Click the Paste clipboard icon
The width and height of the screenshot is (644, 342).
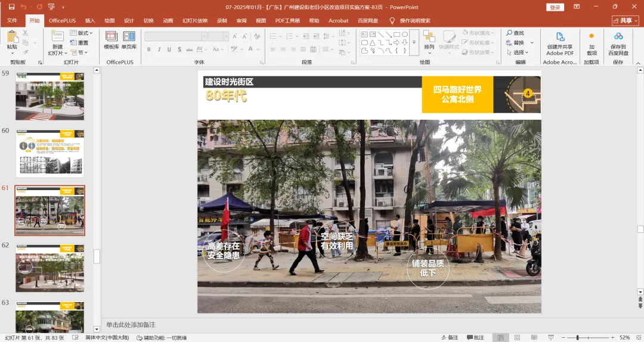pyautogui.click(x=13, y=37)
